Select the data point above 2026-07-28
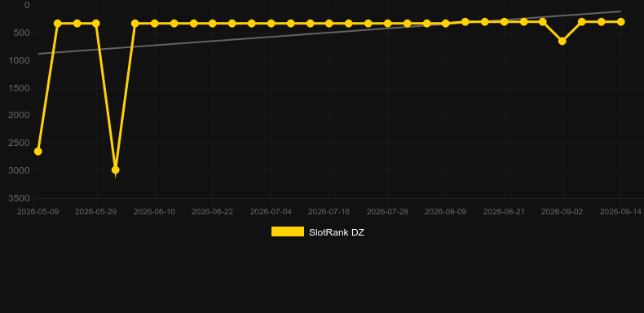644x313 pixels. point(387,24)
